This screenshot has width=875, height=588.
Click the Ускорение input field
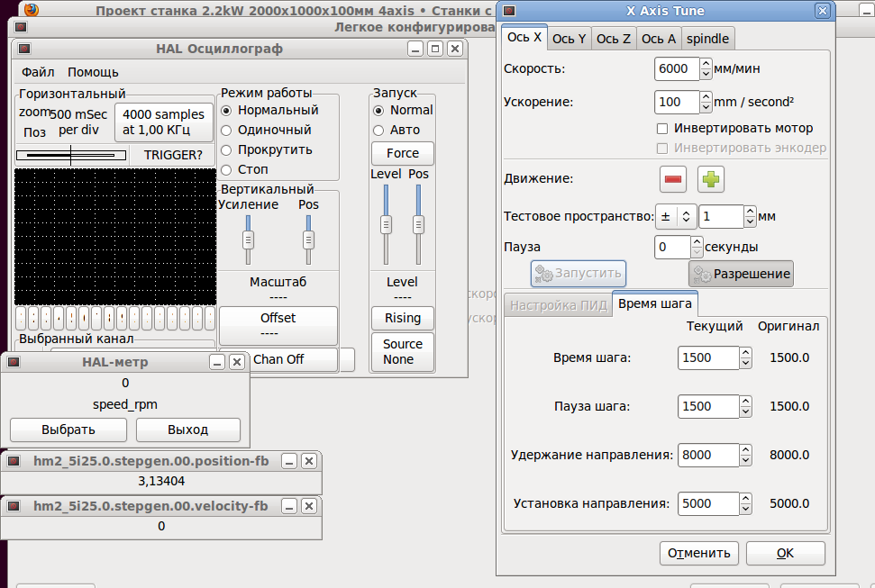(677, 102)
